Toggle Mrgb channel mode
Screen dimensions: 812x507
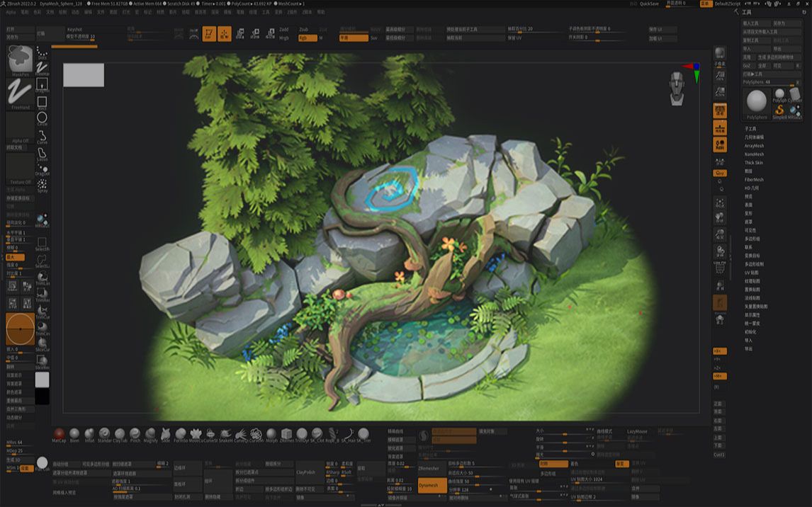284,38
